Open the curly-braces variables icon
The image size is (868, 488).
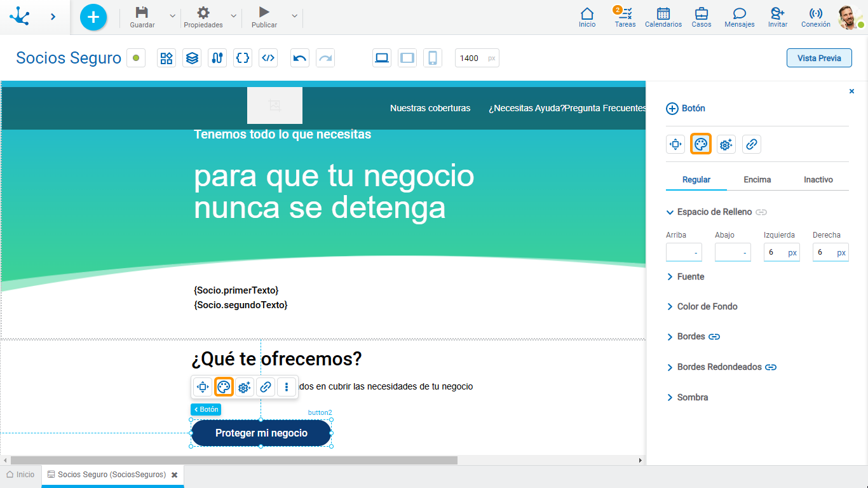coord(243,58)
